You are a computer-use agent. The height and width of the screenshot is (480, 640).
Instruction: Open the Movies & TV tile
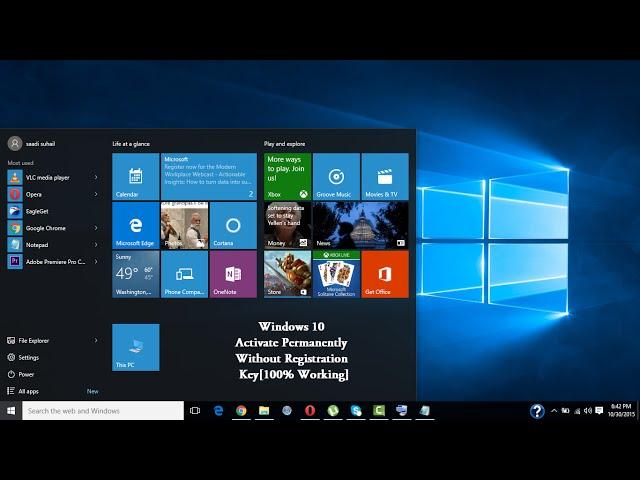(385, 176)
